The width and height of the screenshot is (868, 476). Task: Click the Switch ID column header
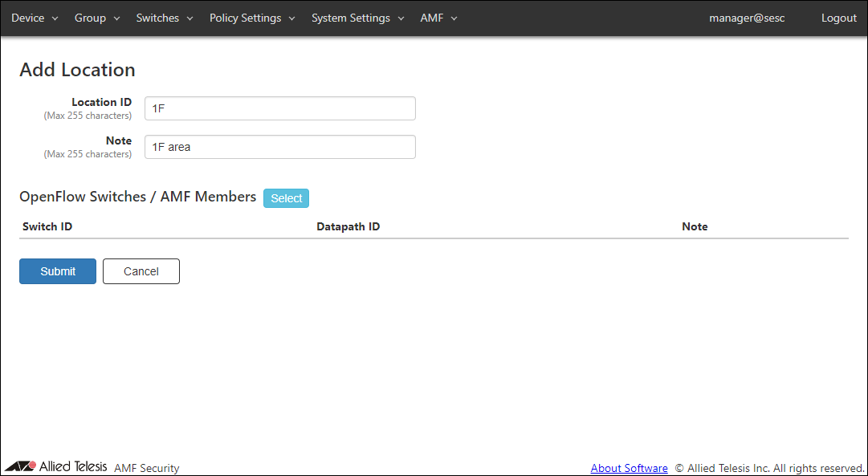tap(47, 226)
